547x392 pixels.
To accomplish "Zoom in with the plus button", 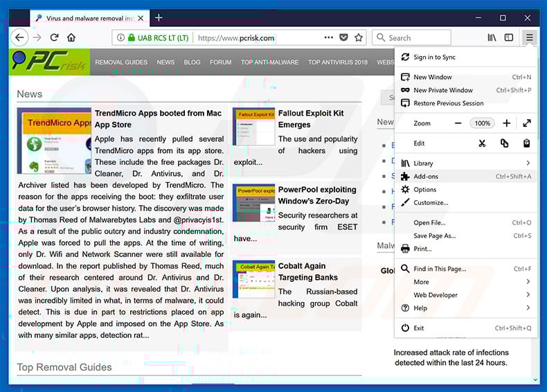I will point(507,123).
